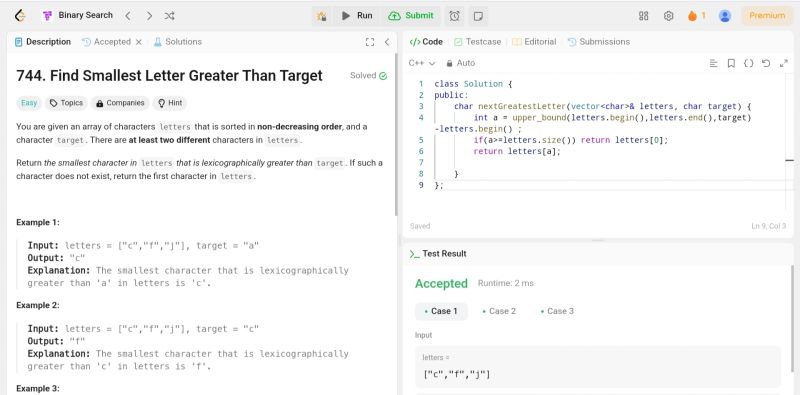Start the timer with alarm clock icon
800x395 pixels.
pos(454,16)
